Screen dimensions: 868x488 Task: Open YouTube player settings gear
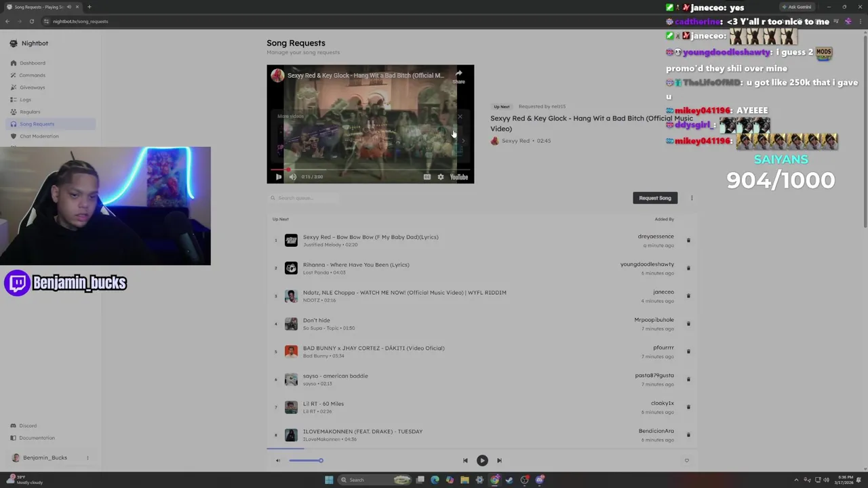point(441,177)
